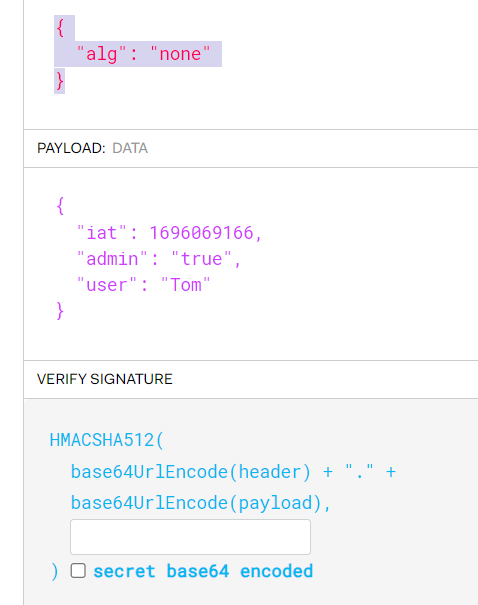This screenshot has height=605, width=478.
Task: Click the "Tom" user value
Action: pos(186,285)
